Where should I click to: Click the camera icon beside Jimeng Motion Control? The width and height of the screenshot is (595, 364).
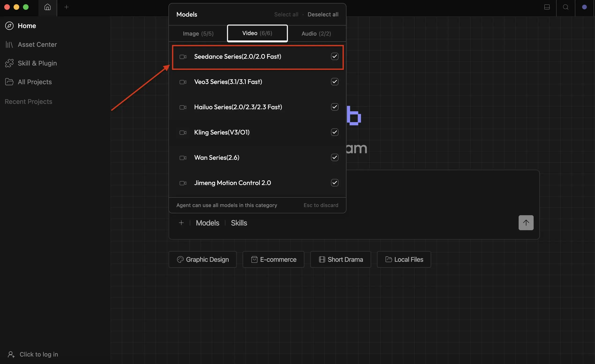183,183
